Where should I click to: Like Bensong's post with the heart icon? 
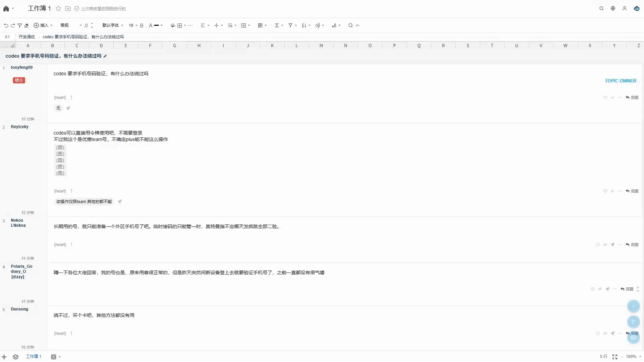click(x=598, y=334)
